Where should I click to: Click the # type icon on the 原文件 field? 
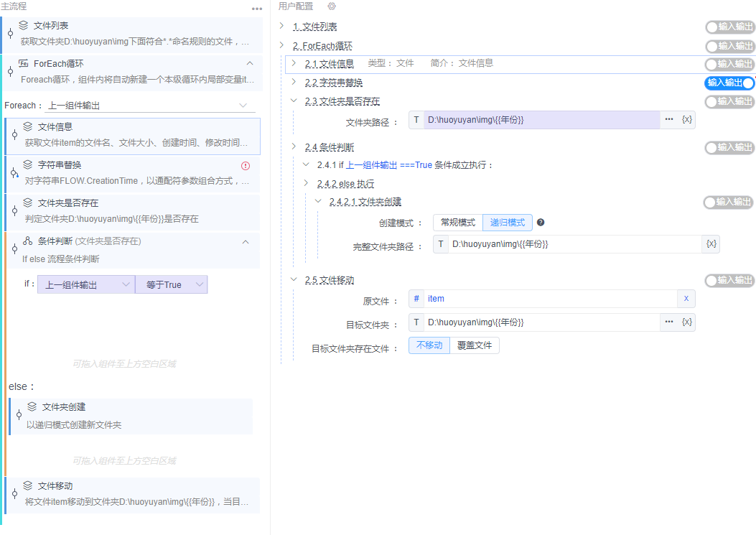pos(416,298)
